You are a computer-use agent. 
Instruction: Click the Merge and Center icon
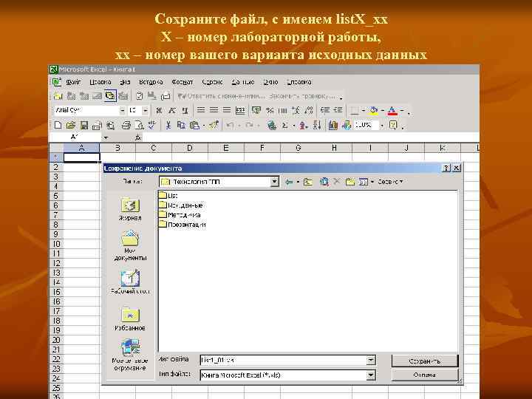(240, 110)
